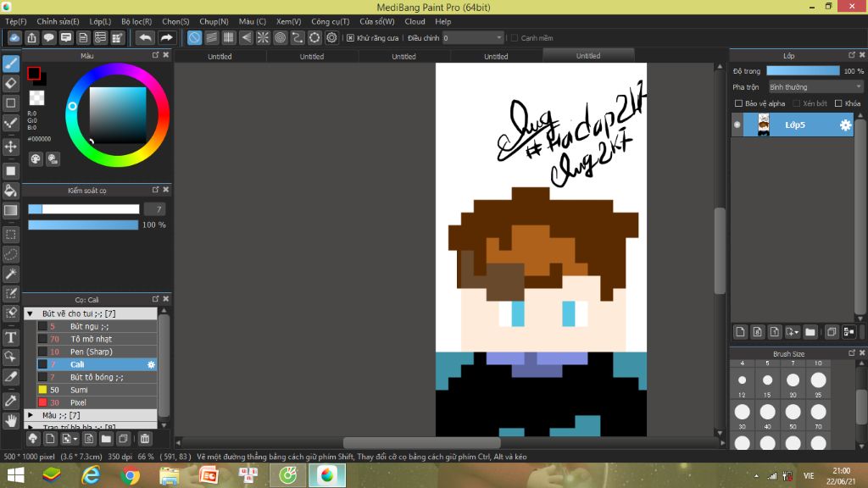Select the Lasso tool
This screenshot has height=488, width=868.
click(x=11, y=254)
